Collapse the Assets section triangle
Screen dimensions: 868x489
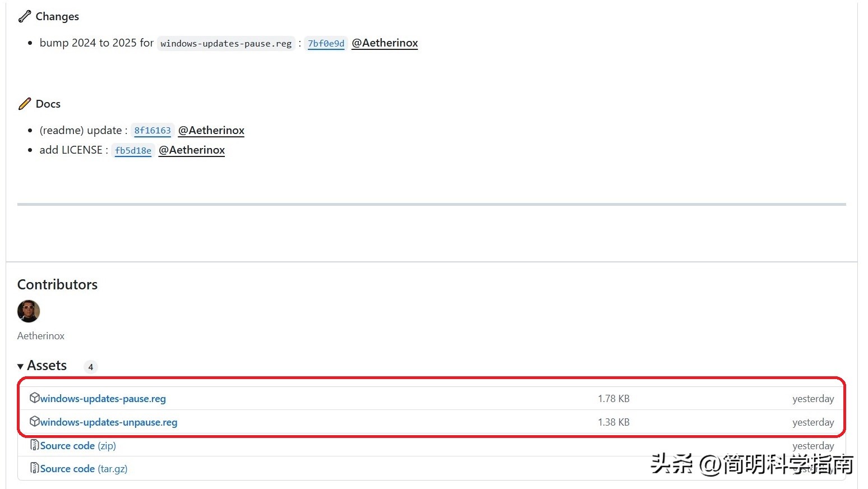[x=20, y=366]
